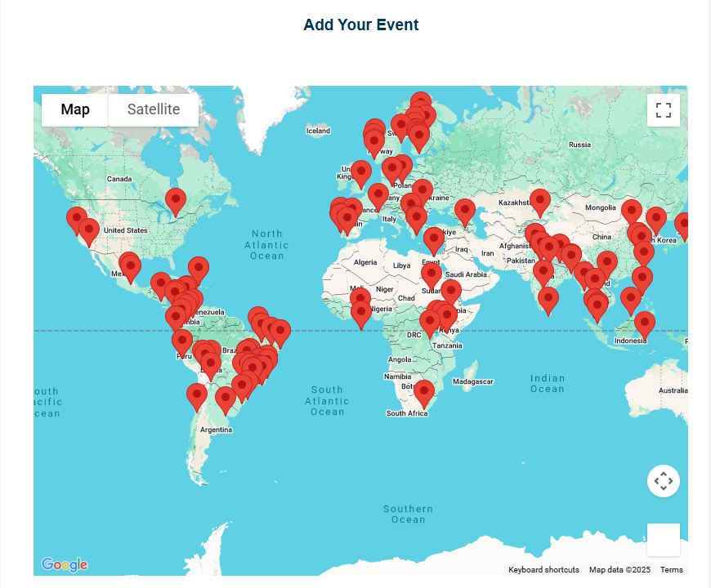711x588 pixels.
Task: Click the Add Your Event heading
Action: click(361, 24)
